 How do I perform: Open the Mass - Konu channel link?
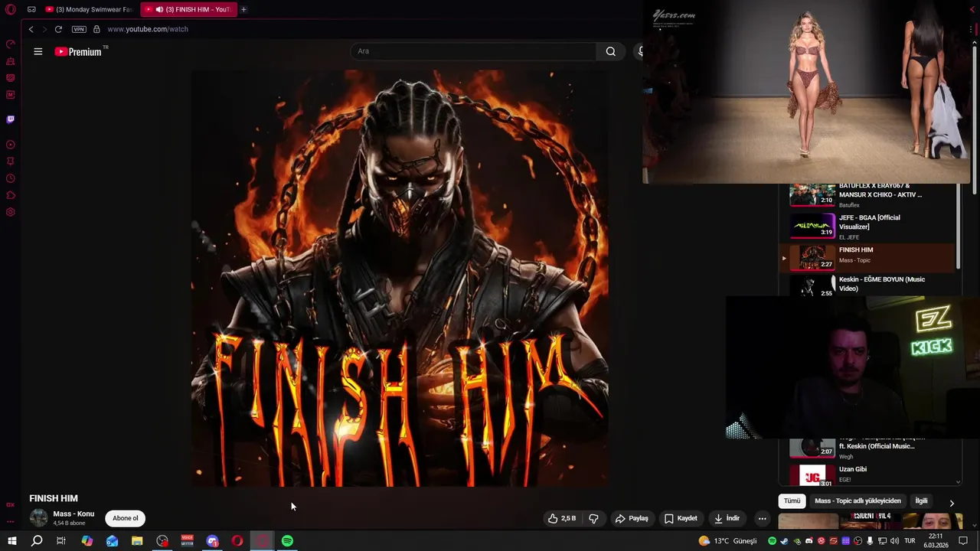click(x=73, y=514)
